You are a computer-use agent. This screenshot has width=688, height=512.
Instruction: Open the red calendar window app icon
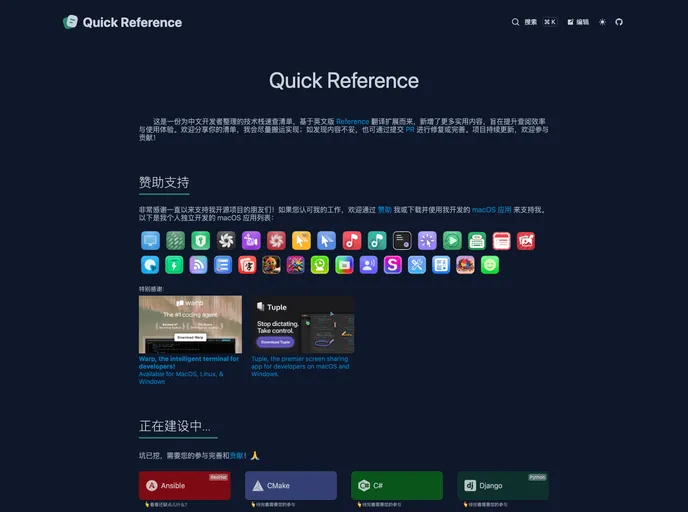pos(502,241)
